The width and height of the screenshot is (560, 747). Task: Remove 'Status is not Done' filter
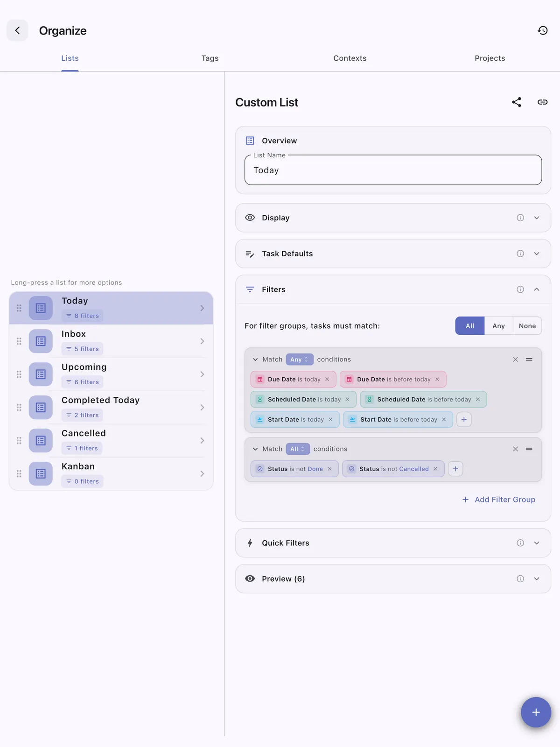[x=329, y=469]
